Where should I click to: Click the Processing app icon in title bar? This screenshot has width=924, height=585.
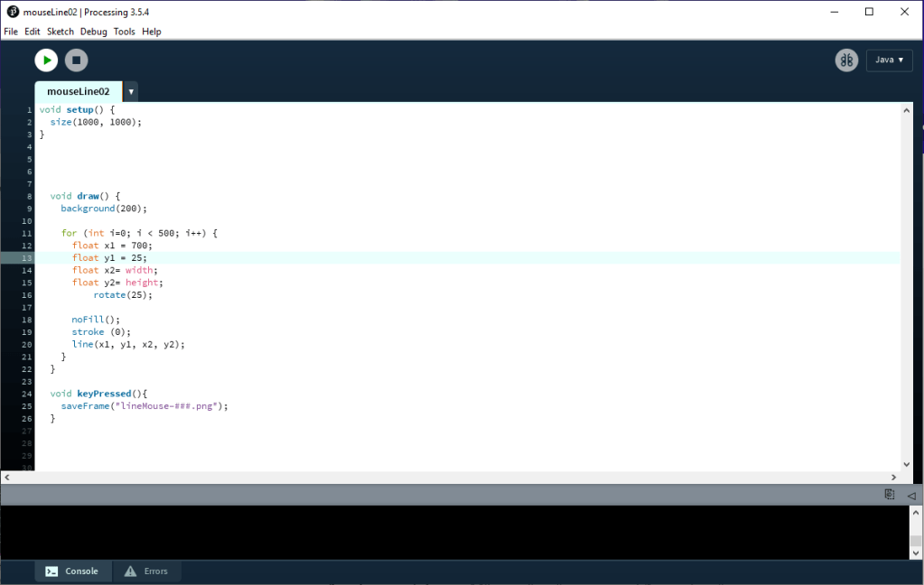coord(13,12)
